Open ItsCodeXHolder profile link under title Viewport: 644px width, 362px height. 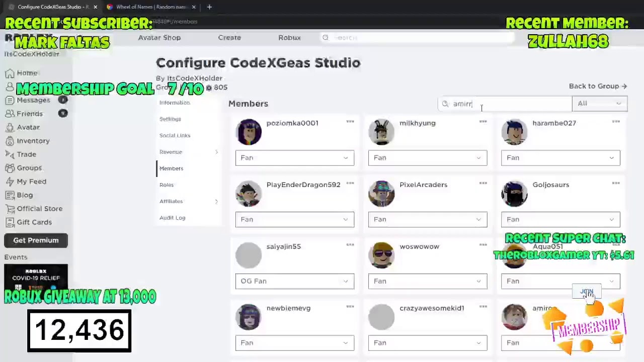pyautogui.click(x=195, y=78)
